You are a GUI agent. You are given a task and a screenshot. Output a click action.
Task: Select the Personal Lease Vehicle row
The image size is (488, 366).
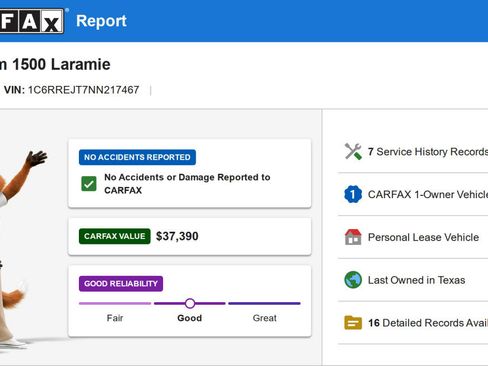[x=413, y=237]
